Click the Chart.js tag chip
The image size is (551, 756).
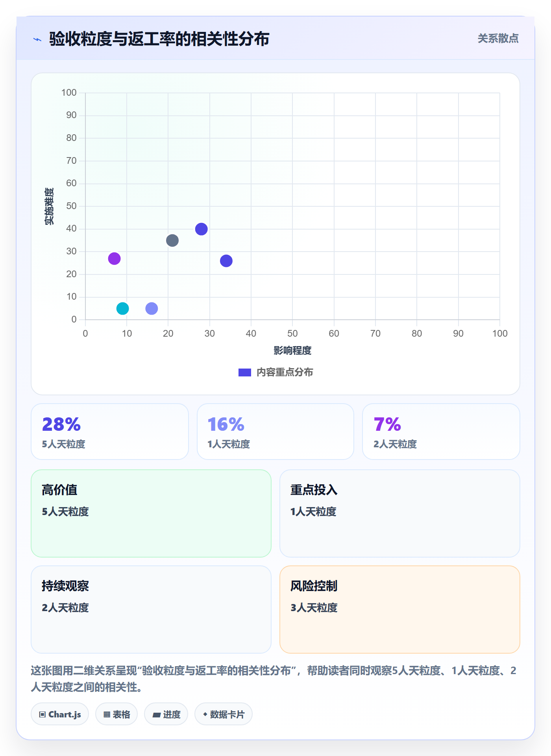tap(60, 714)
